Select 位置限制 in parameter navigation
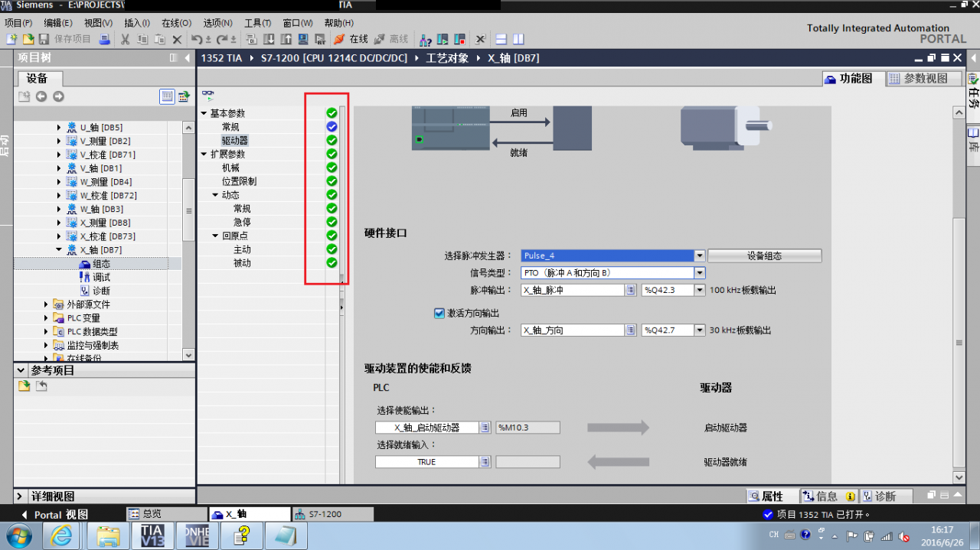This screenshot has width=980, height=550. coord(240,181)
